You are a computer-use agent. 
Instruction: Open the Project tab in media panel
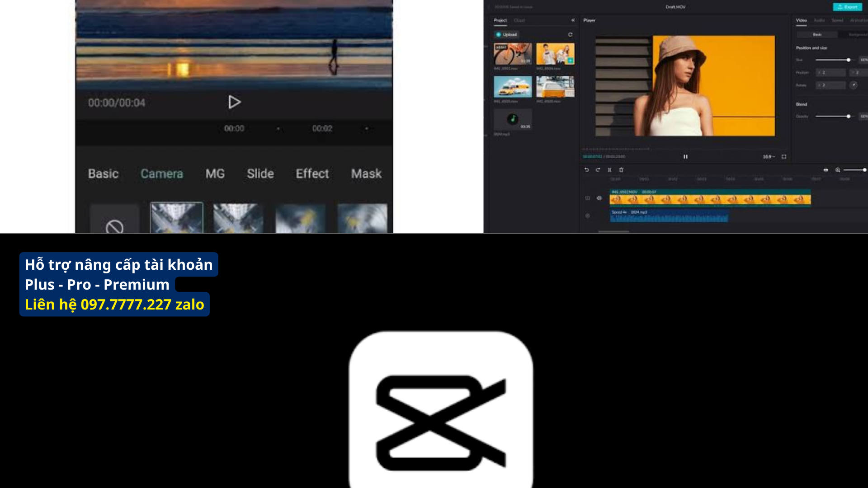pos(500,20)
